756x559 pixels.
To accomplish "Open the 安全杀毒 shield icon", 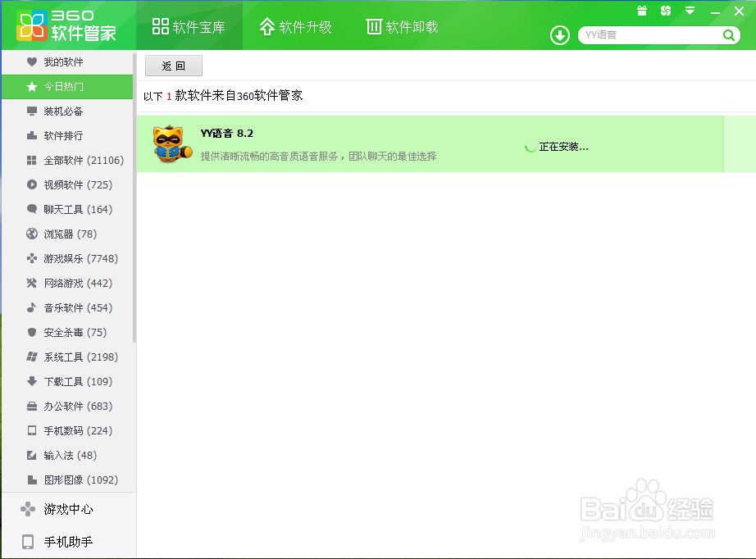I will click(x=32, y=332).
